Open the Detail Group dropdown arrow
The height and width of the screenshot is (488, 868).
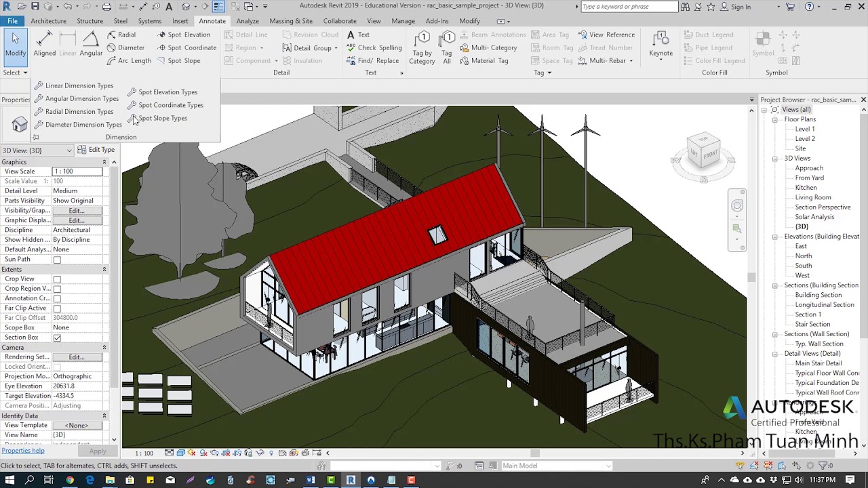[x=336, y=48]
